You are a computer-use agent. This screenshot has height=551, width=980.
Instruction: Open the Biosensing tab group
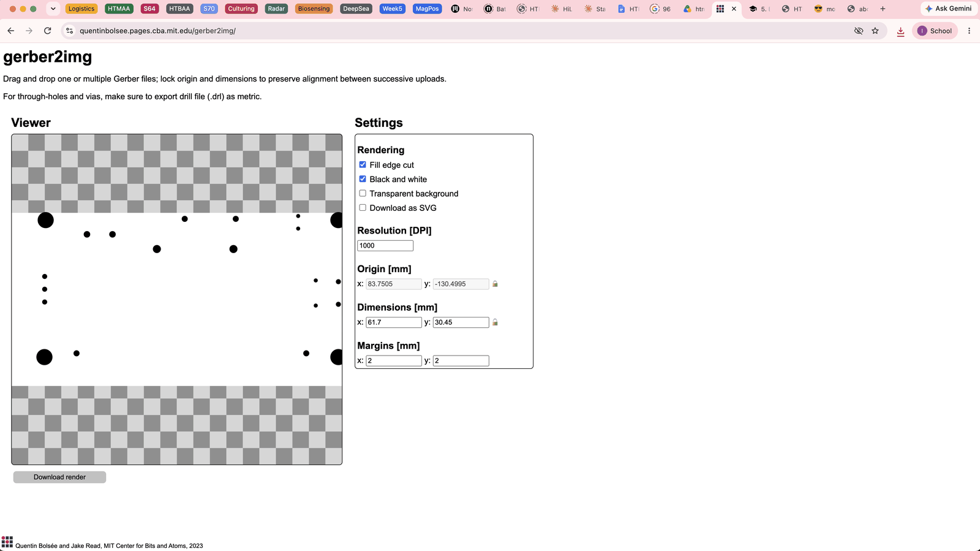314,9
